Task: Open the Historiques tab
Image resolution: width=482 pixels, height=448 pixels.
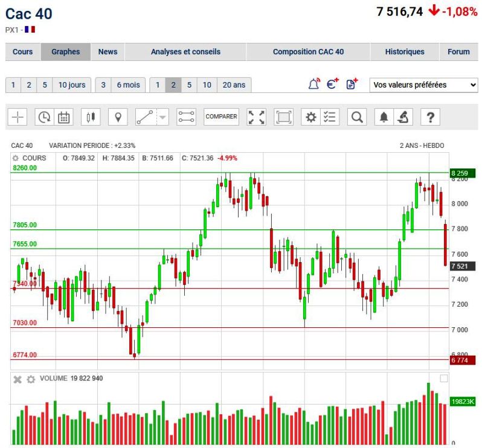Action: point(405,51)
